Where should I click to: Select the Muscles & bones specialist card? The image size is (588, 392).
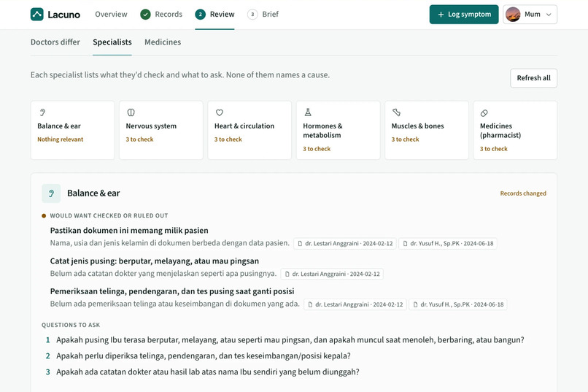click(x=426, y=130)
